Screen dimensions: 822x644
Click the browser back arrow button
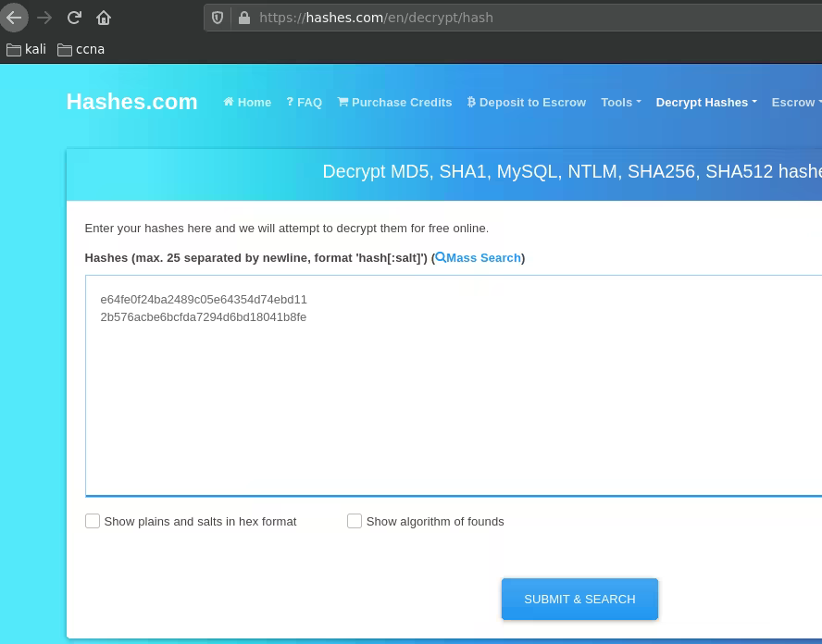[x=14, y=18]
